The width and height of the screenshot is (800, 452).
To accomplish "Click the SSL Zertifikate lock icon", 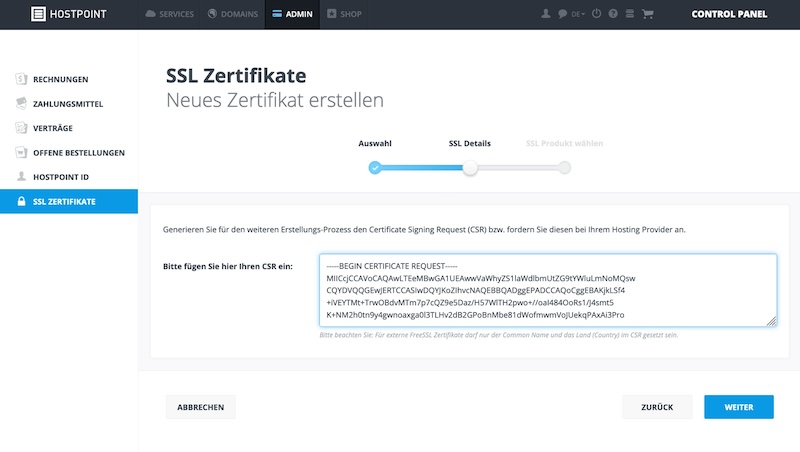I will pyautogui.click(x=21, y=201).
